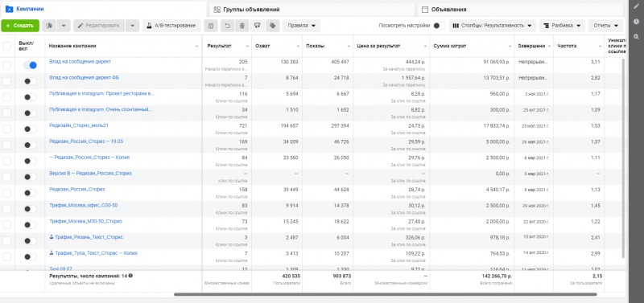Check the box for 'Влад на сообщения директ' row
This screenshot has width=644, height=303.
7,65
